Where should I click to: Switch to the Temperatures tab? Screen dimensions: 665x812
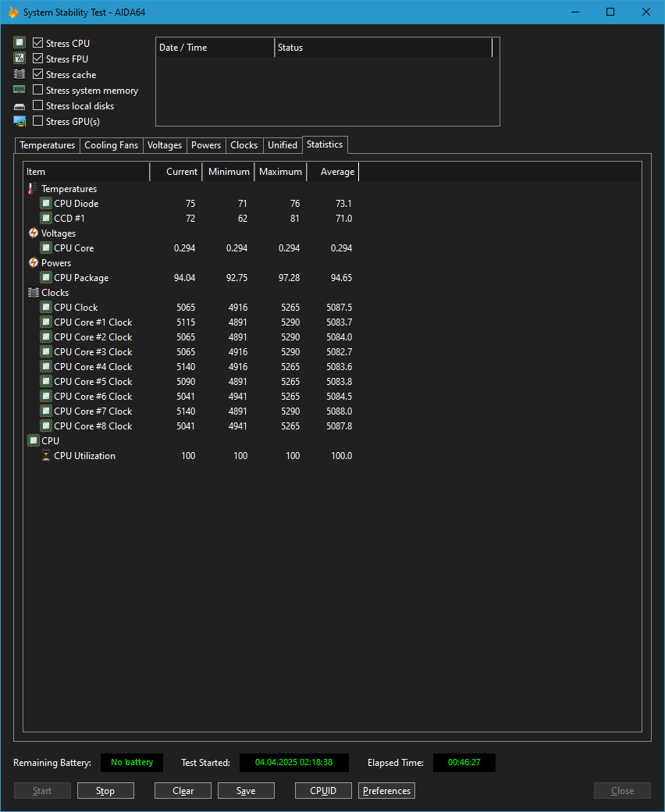tap(48, 145)
